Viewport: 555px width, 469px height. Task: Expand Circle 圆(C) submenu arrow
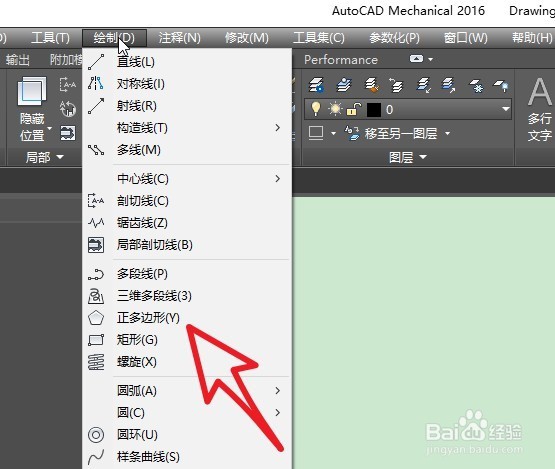click(278, 412)
